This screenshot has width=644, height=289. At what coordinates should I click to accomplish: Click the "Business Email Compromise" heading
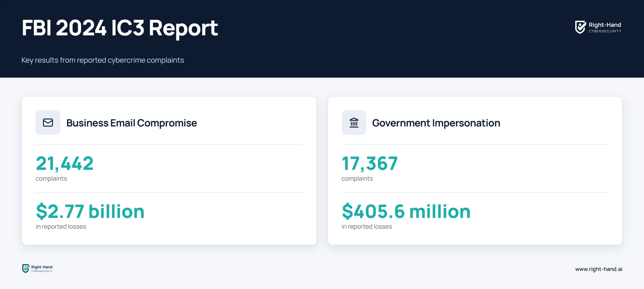coord(132,123)
